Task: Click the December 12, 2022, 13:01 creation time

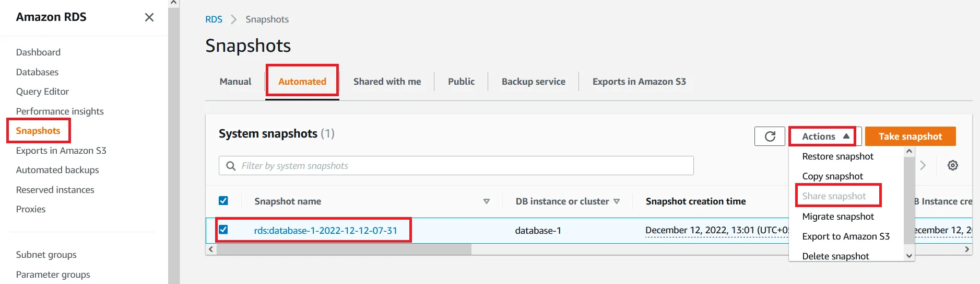Action: tap(717, 231)
